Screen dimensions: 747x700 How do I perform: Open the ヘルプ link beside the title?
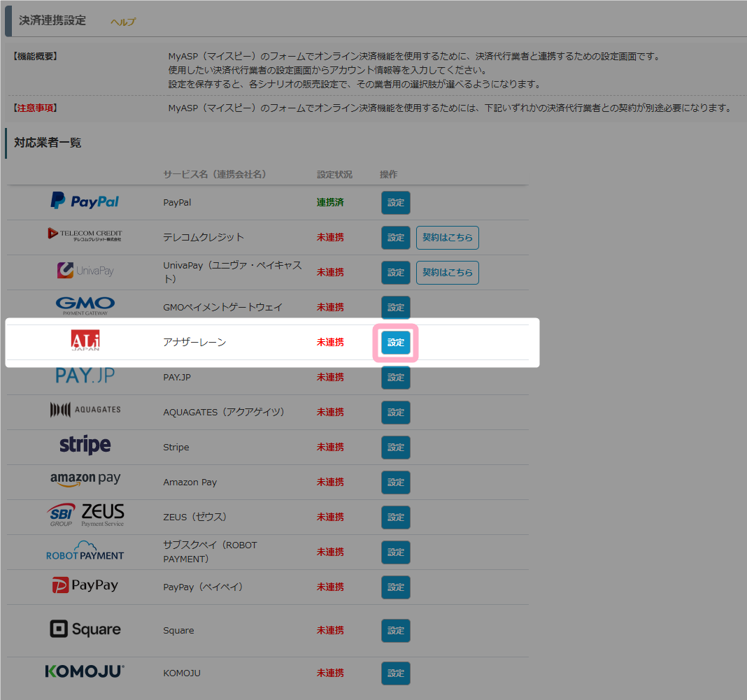[x=123, y=22]
